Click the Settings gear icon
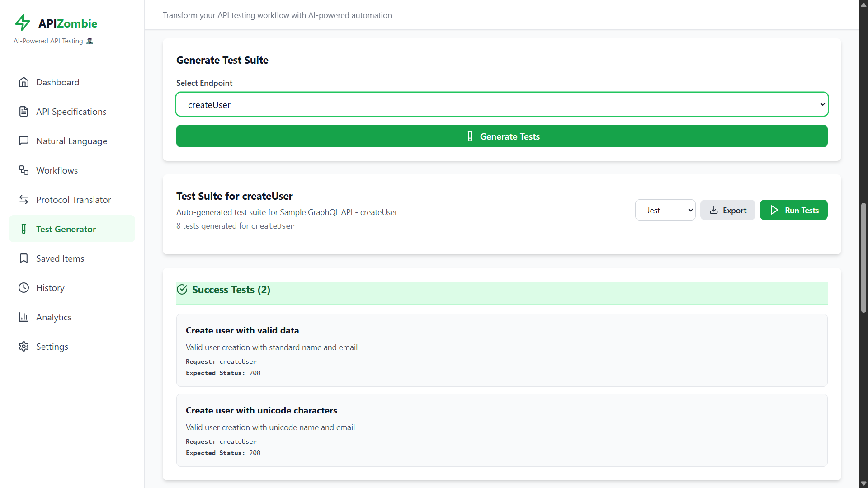Image resolution: width=868 pixels, height=488 pixels. pos(24,347)
